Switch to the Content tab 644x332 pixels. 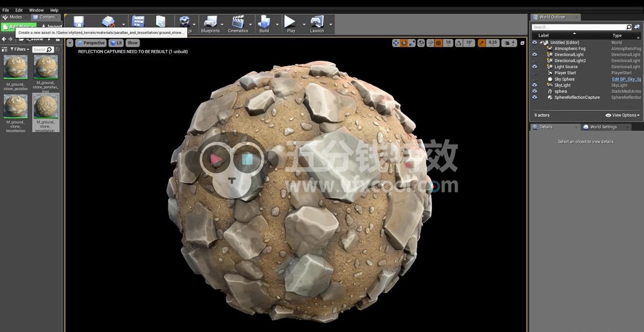45,17
